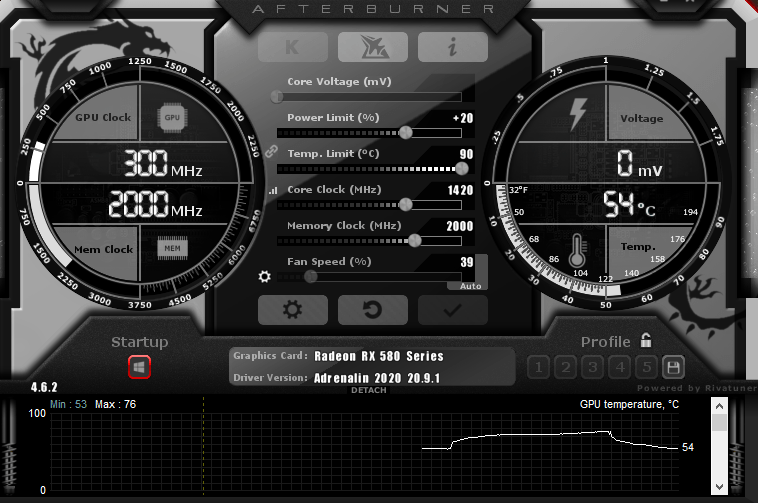
Task: Select profile slot 5
Action: pyautogui.click(x=647, y=368)
